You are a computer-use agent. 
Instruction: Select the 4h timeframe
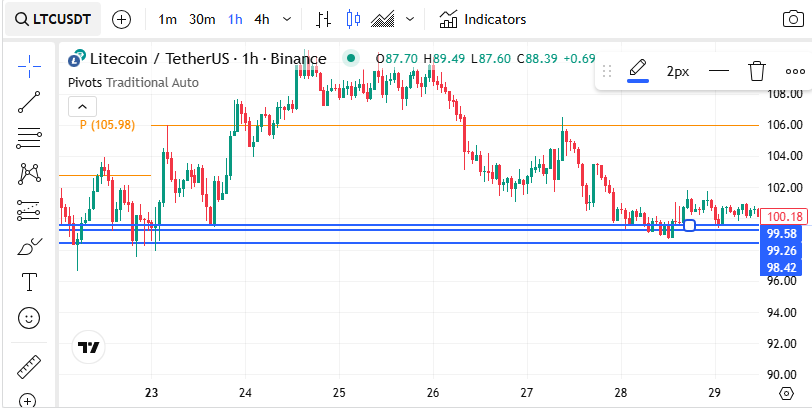coord(262,20)
